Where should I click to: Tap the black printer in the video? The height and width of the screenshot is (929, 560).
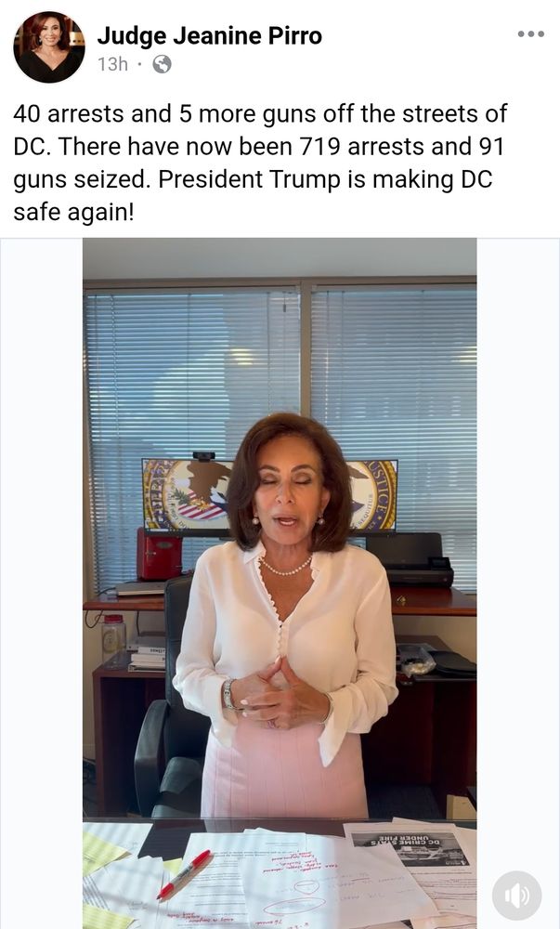point(411,560)
